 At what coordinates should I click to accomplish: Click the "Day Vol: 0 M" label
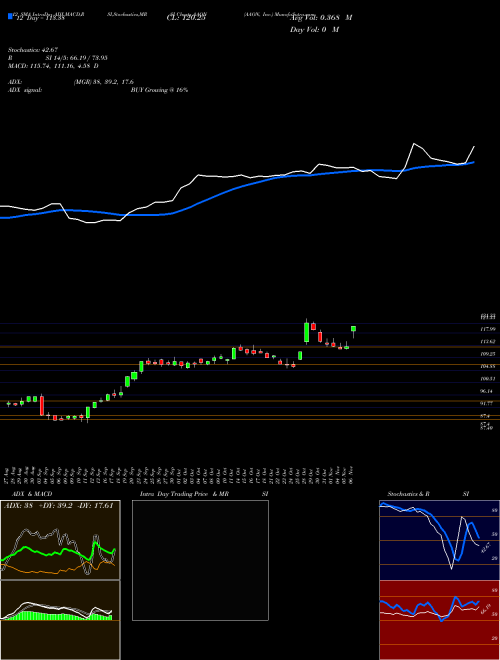click(314, 29)
